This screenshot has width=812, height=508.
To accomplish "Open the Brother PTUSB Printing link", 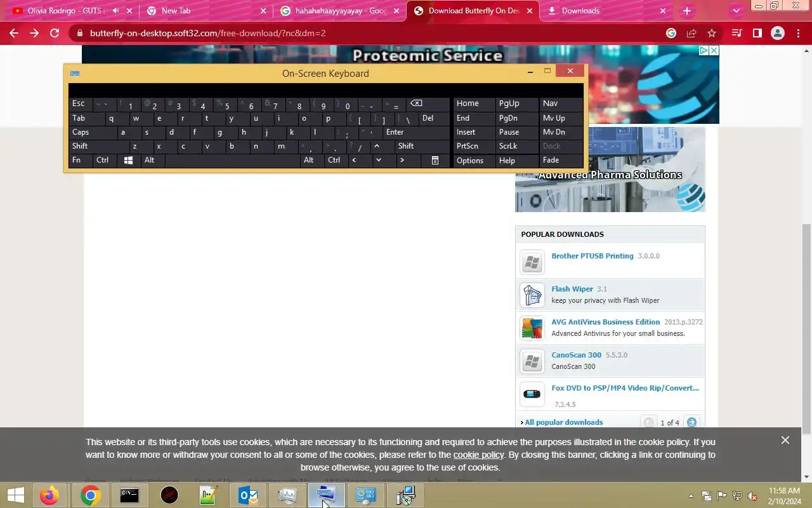I will (593, 256).
